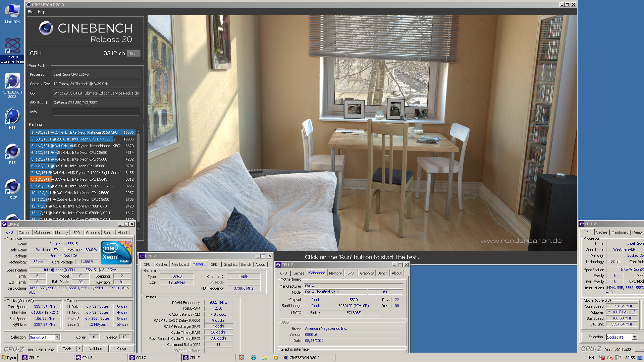Click the EN language indicator
The height and width of the screenshot is (362, 644).
(591, 358)
